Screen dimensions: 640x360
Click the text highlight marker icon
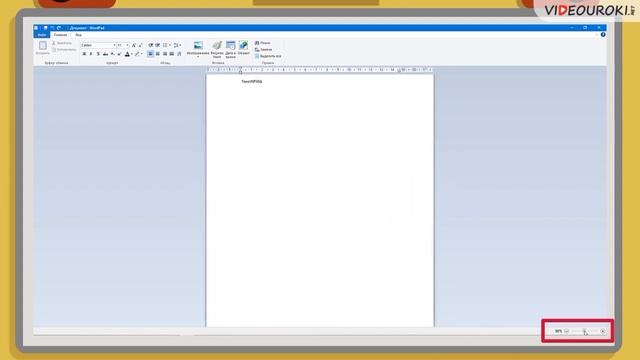[137, 54]
